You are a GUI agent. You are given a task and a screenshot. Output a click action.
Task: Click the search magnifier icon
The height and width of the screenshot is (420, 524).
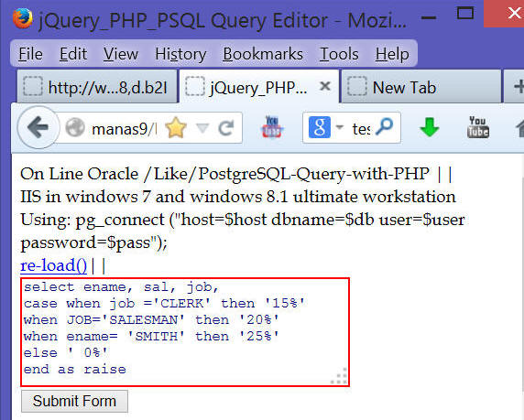click(385, 127)
